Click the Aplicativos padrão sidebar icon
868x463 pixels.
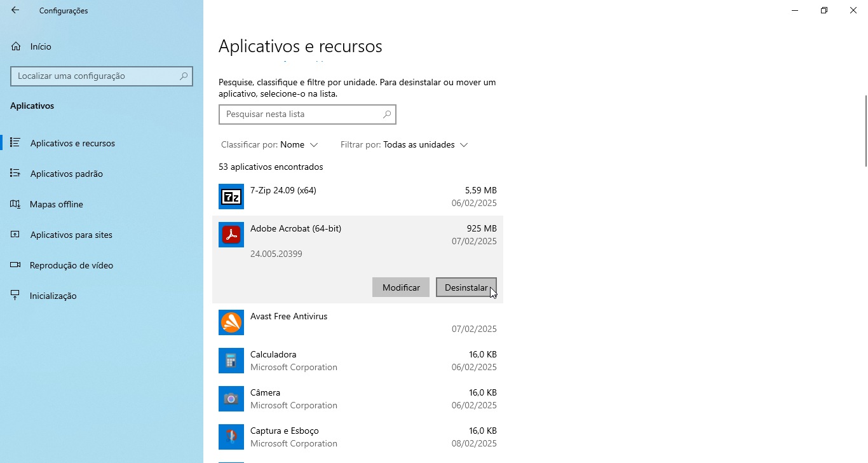coord(15,173)
